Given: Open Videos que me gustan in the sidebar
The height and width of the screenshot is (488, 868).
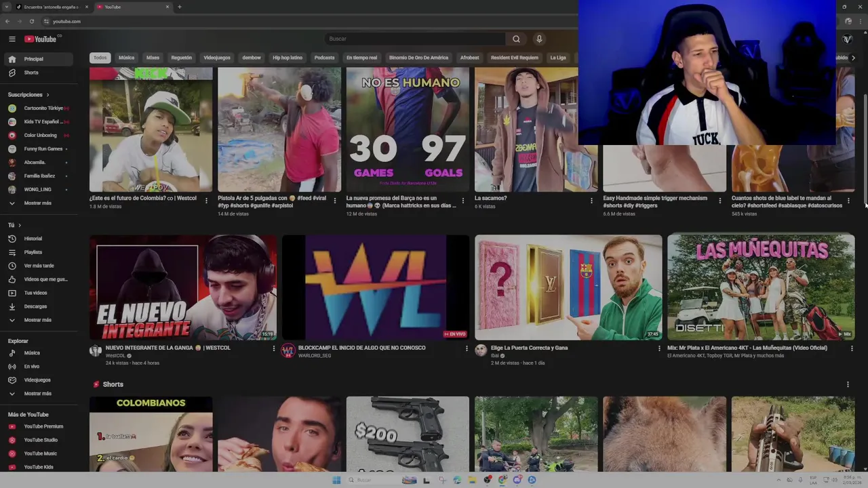Looking at the screenshot, I should coord(39,279).
